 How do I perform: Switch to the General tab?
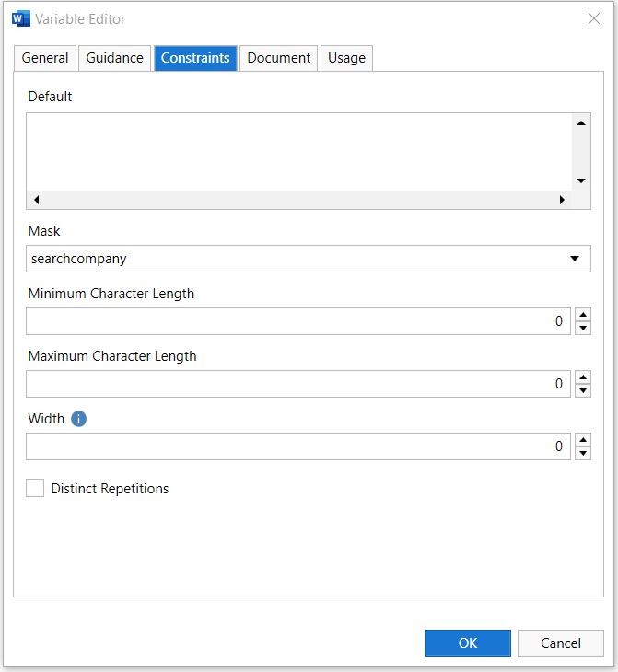pos(45,58)
